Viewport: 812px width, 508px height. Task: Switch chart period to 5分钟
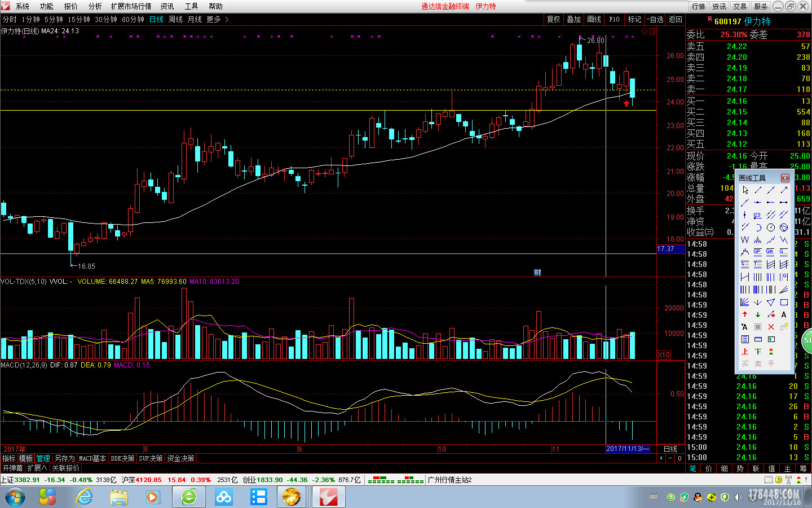[54, 19]
